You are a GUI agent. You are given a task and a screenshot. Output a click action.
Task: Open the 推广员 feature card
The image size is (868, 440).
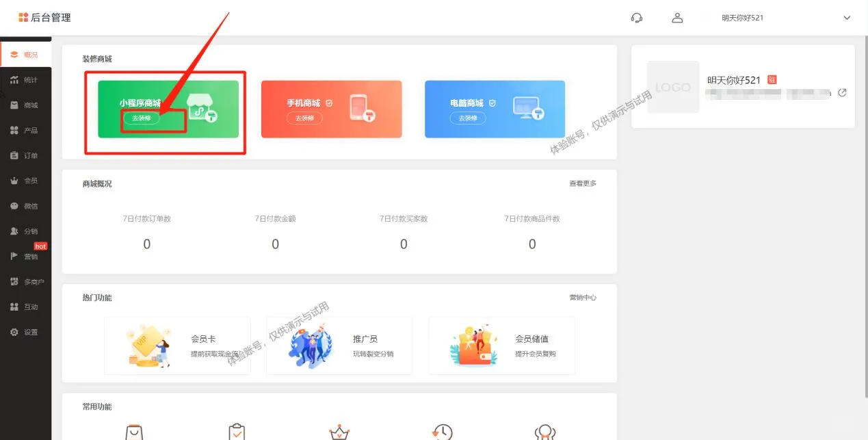339,344
